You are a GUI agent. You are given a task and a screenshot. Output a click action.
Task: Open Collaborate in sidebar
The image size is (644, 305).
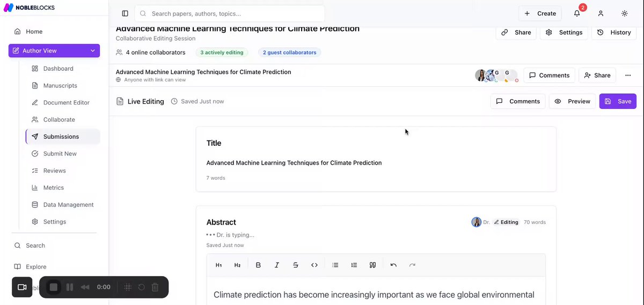click(x=59, y=120)
